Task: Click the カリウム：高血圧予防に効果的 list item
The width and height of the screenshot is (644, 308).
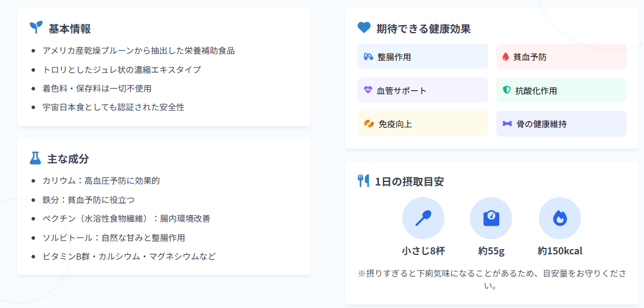Action: tap(101, 180)
